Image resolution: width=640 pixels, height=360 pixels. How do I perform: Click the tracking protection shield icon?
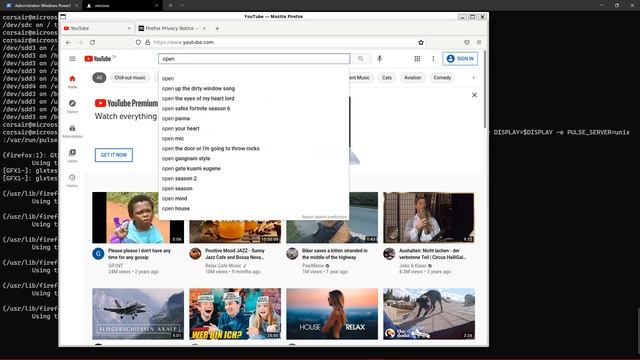click(138, 42)
